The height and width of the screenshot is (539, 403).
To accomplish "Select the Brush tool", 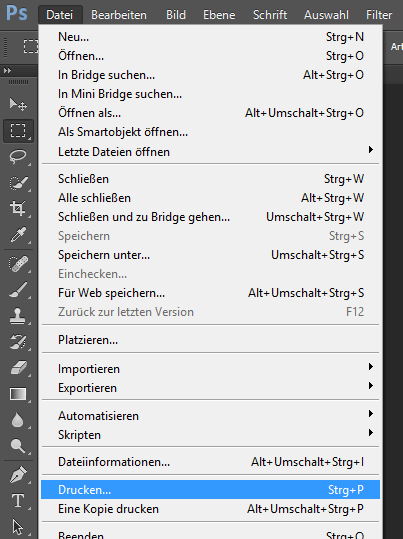I will (18, 290).
